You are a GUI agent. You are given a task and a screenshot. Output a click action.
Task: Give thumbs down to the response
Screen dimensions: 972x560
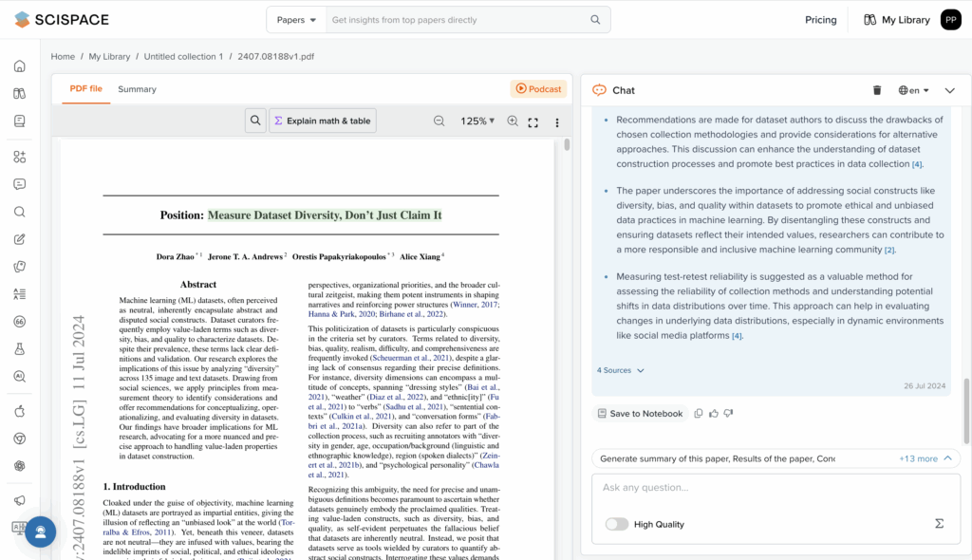(728, 414)
